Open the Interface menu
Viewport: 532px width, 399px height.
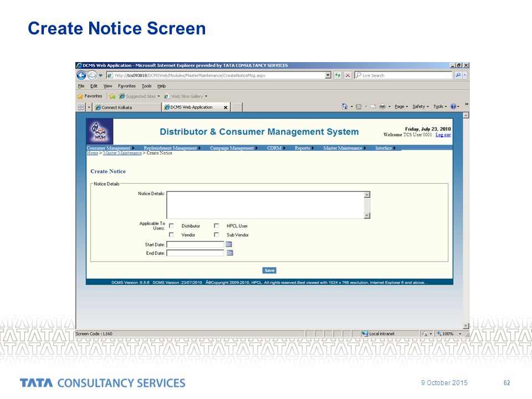[385, 148]
